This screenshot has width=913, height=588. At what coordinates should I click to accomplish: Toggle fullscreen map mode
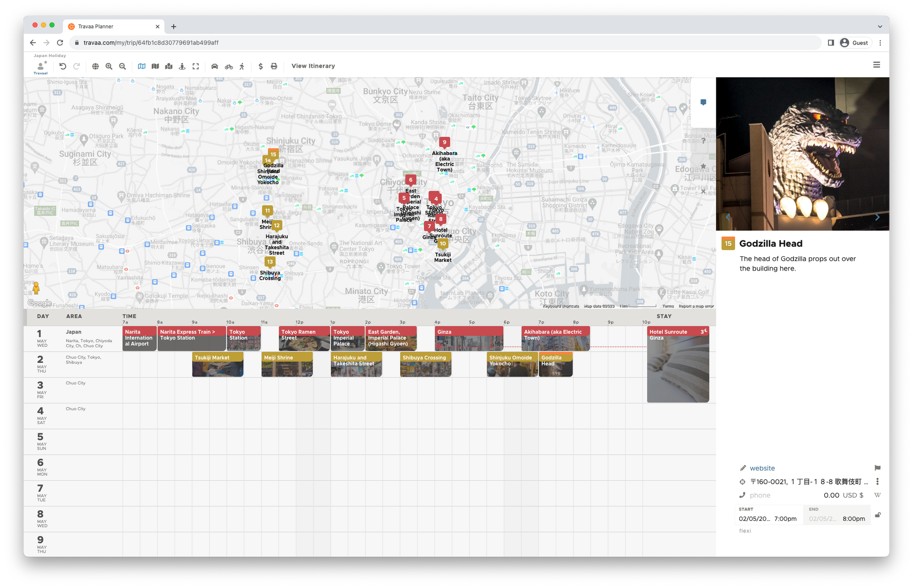coord(196,66)
